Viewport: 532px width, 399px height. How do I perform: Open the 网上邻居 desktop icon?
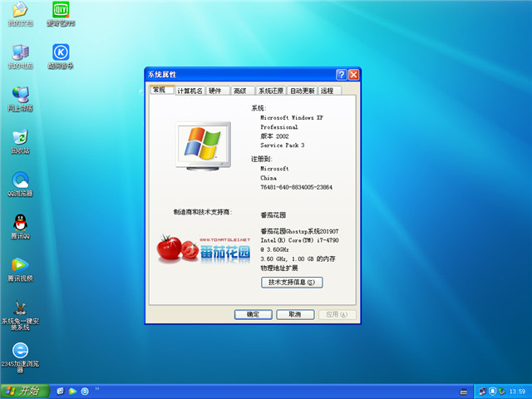pos(20,99)
